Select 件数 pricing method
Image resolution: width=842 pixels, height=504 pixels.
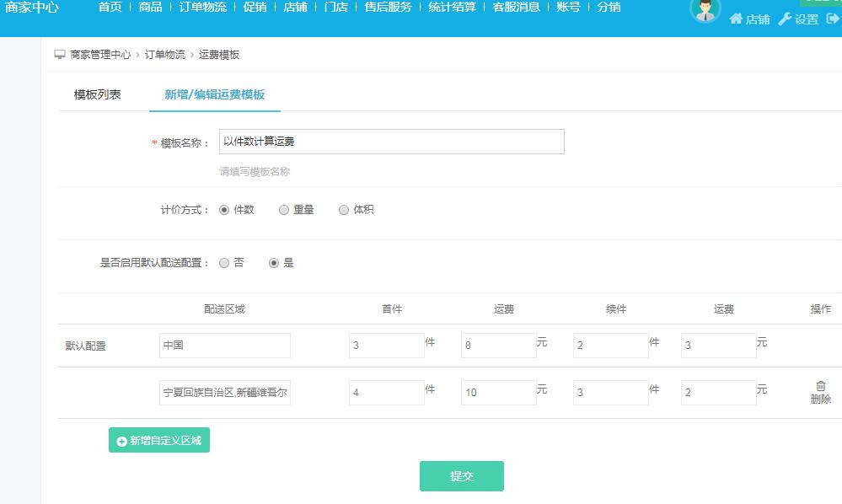[x=224, y=210]
